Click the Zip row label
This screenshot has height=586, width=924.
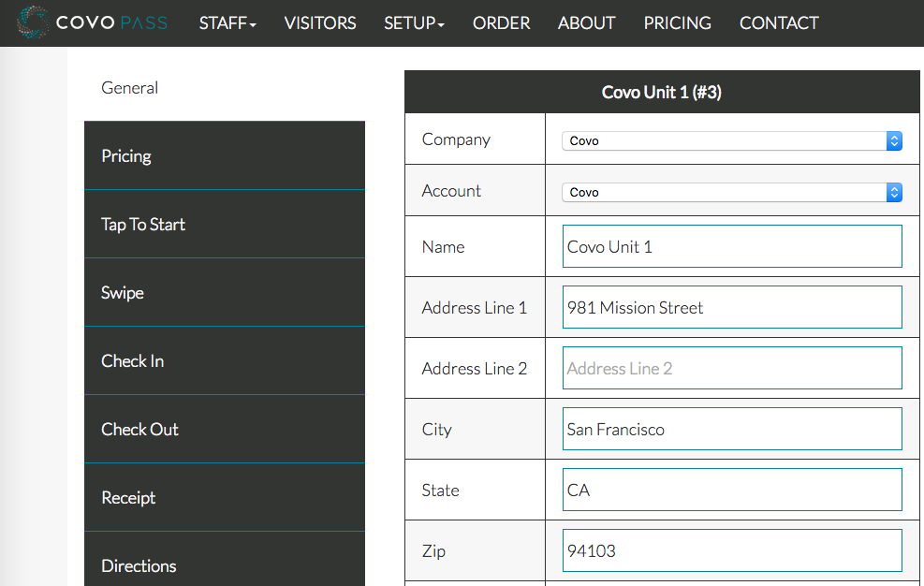[x=433, y=551]
